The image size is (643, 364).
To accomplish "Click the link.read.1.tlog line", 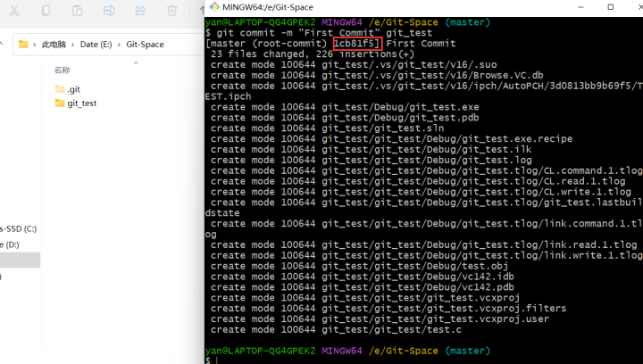I will tap(424, 245).
